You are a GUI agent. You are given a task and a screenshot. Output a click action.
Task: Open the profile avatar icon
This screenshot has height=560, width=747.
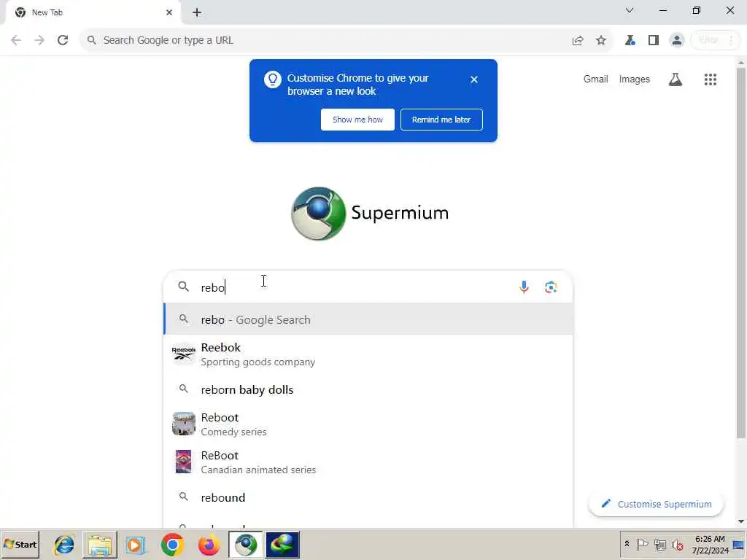pos(676,41)
